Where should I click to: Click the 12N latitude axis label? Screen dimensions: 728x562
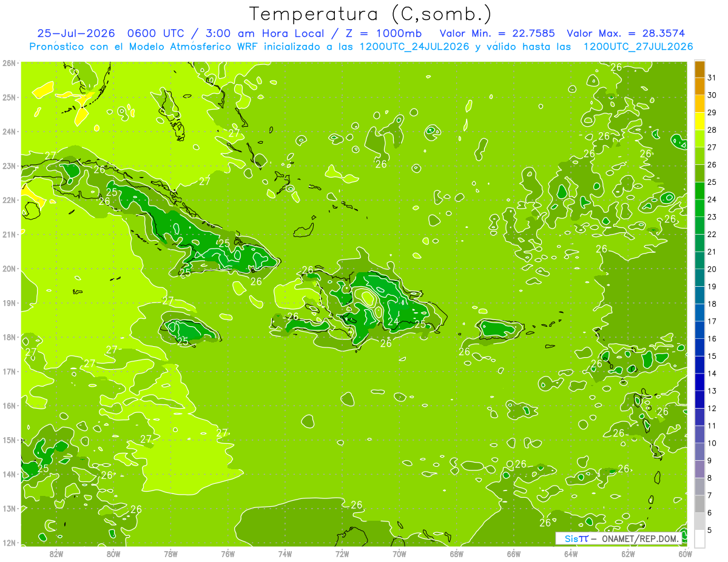point(8,543)
